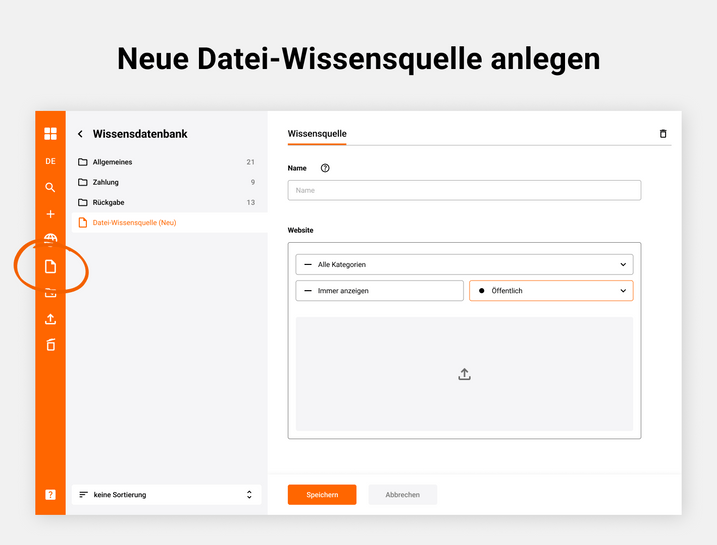Open the keine Sortierung sort dropdown

click(166, 495)
